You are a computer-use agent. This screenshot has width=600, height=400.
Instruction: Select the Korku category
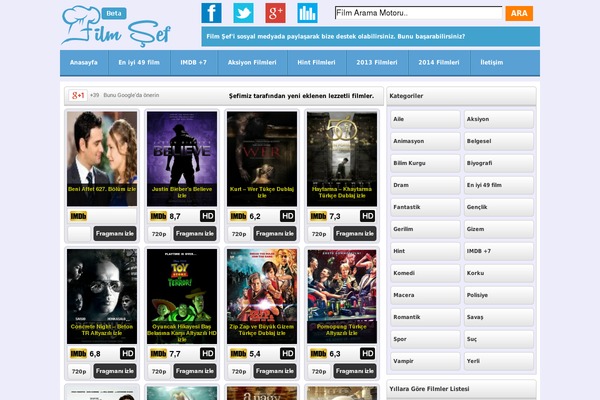[x=499, y=273]
